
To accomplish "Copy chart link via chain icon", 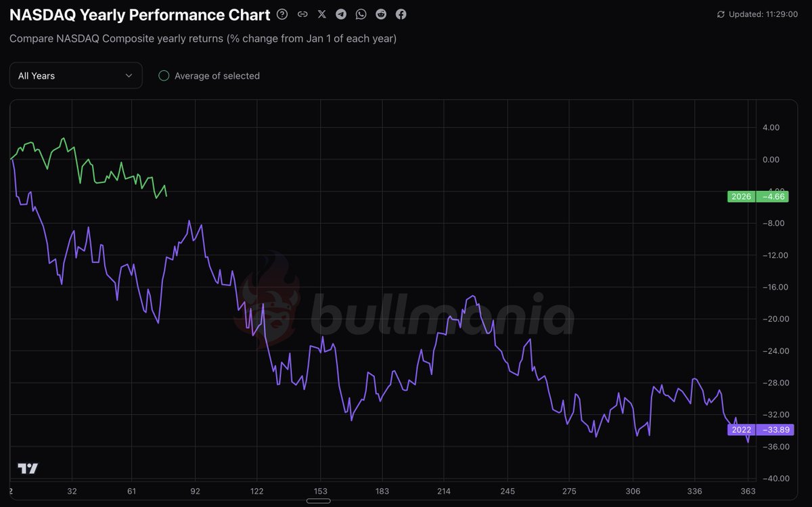I will click(x=302, y=14).
